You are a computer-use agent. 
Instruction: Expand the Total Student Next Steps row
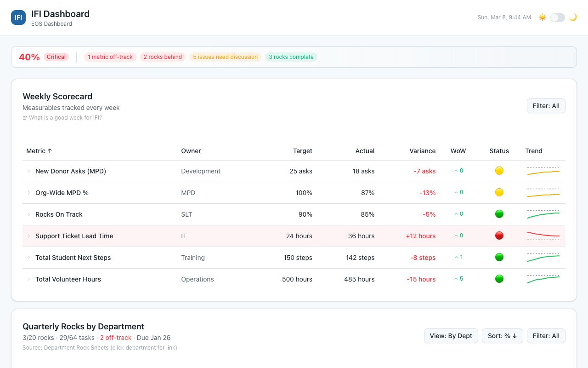point(29,258)
